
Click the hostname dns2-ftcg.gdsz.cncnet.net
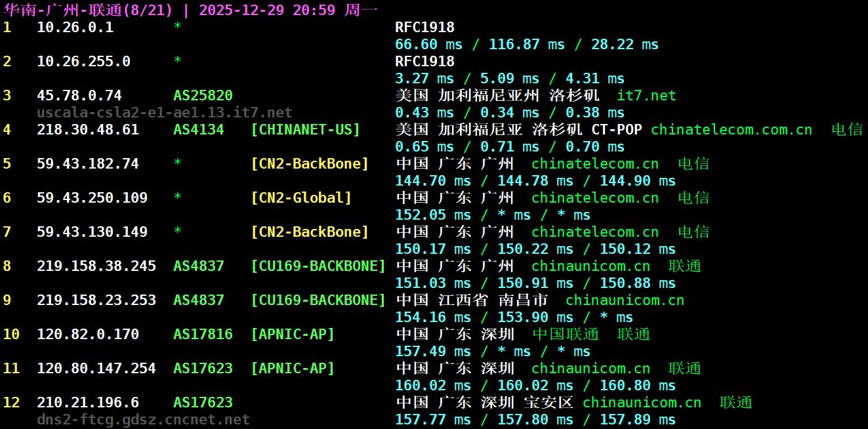coord(143,420)
